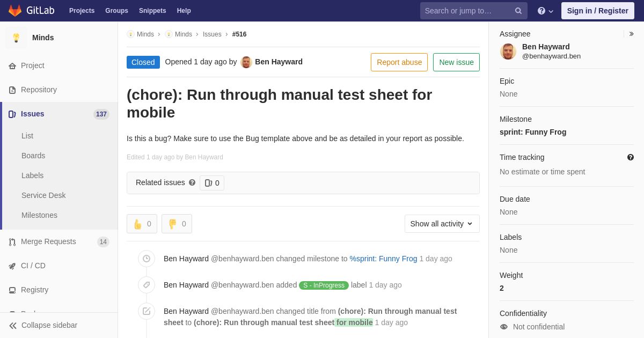Viewport: 644px width, 338px height.
Task: Click the New issue button
Action: (456, 62)
